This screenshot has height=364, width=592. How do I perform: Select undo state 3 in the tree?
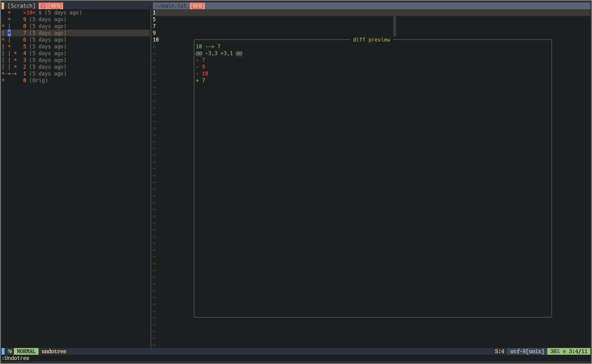25,60
